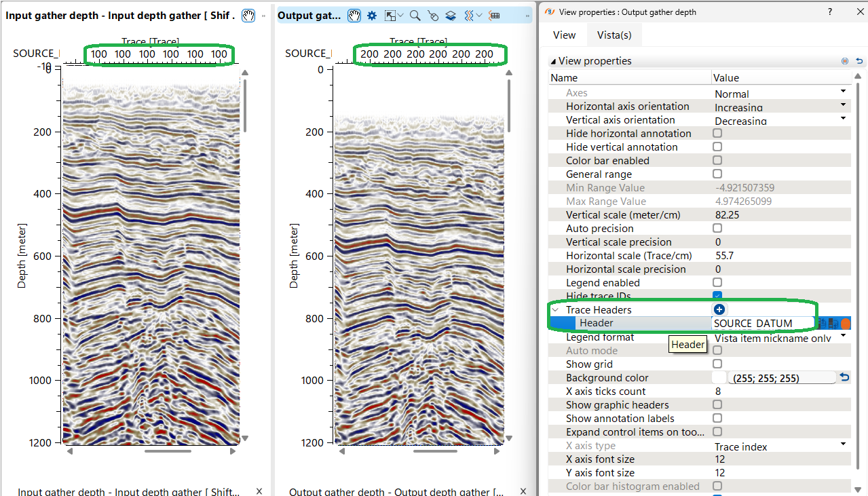Disable the Hide trace IDs checkbox
This screenshot has width=868, height=496.
717,296
